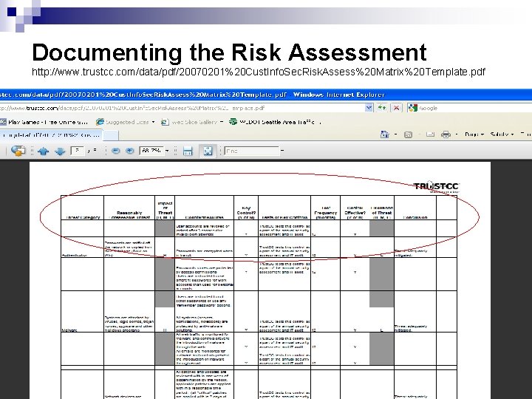The image size is (532, 399).
Task: Click the zoom percentage value field
Action: click(x=151, y=151)
